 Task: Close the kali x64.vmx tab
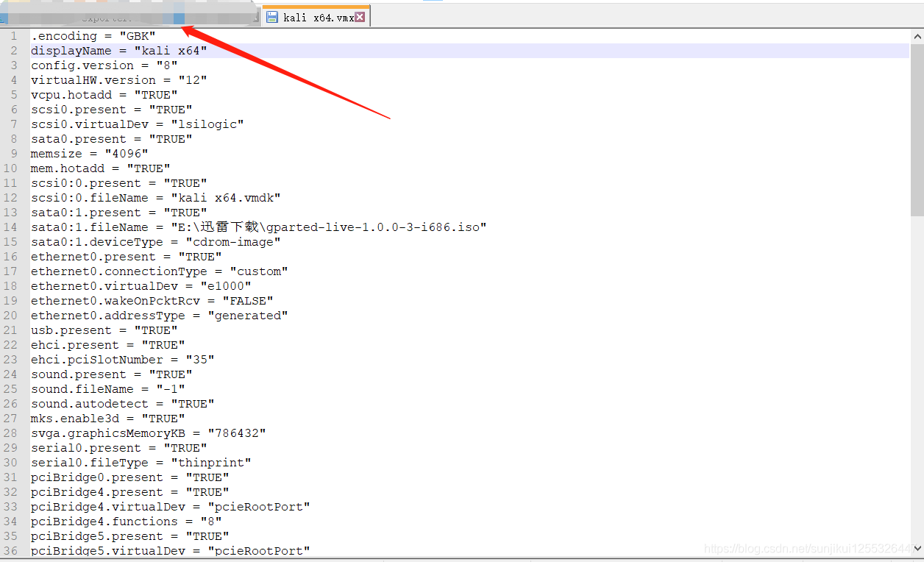click(360, 15)
